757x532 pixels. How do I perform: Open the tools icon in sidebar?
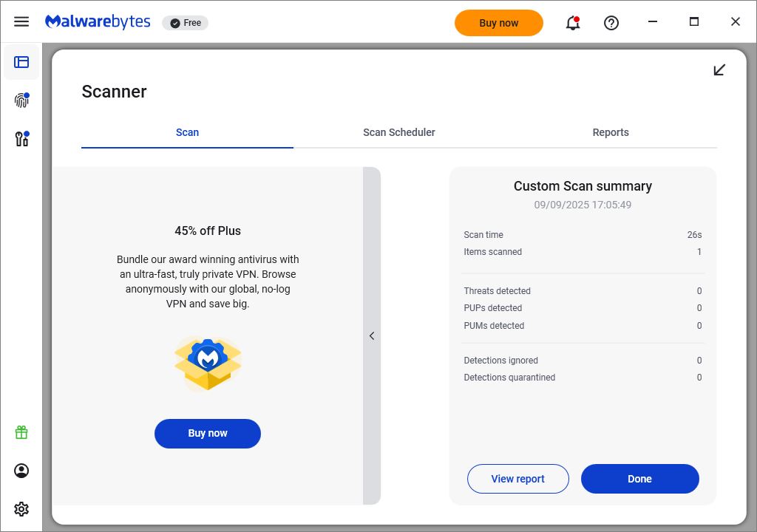click(21, 139)
